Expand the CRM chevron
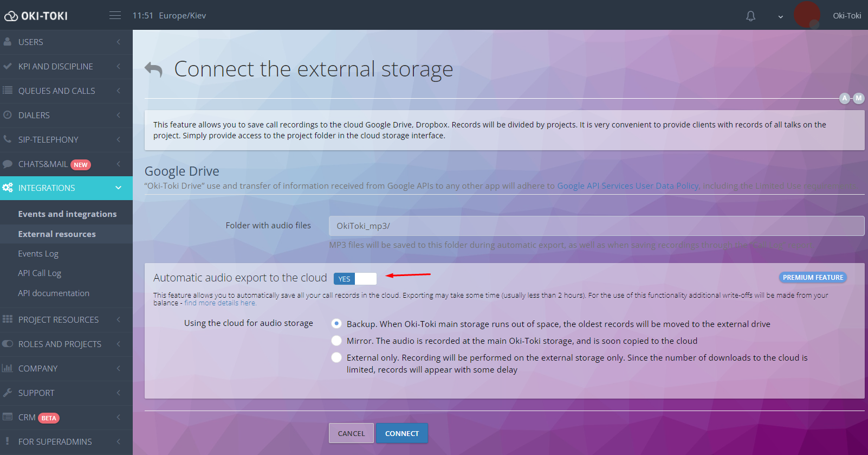868x455 pixels. tap(119, 417)
